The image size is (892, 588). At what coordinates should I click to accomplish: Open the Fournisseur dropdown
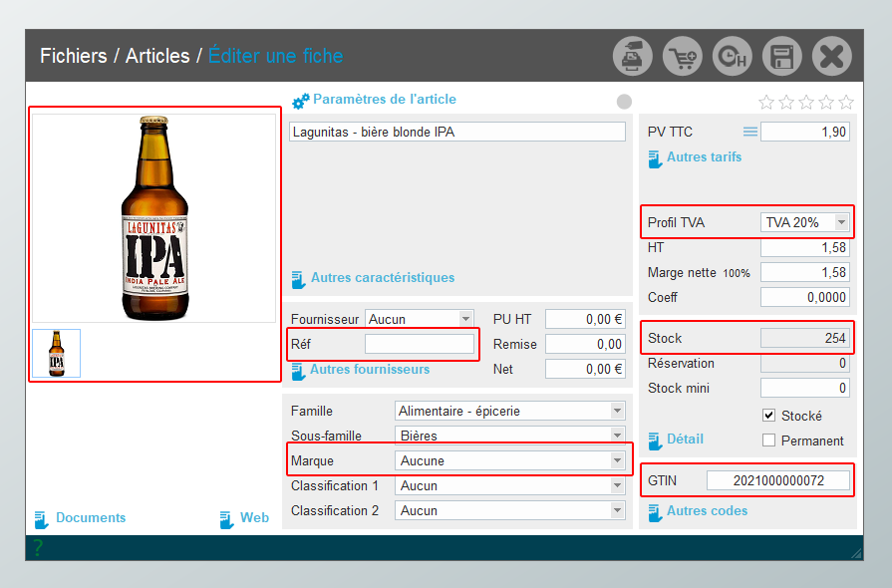(465, 319)
